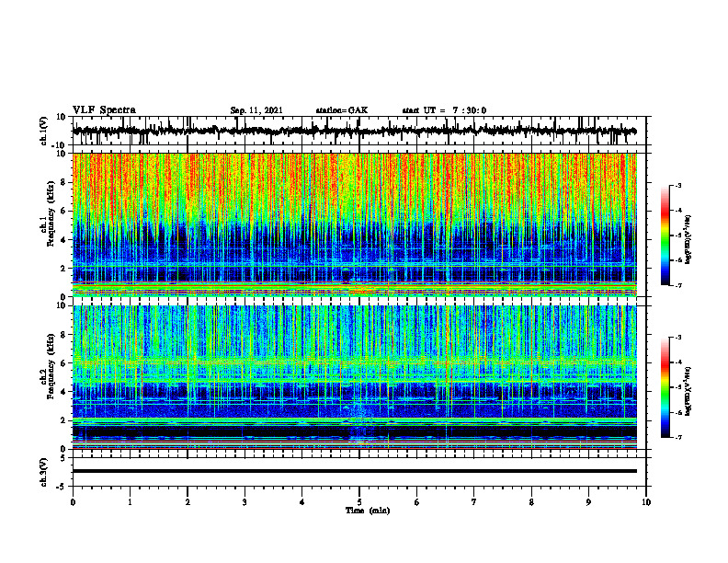The height and width of the screenshot is (563, 728).
Task: Click the "4" minute tick on the time axis
Action: tap(302, 502)
